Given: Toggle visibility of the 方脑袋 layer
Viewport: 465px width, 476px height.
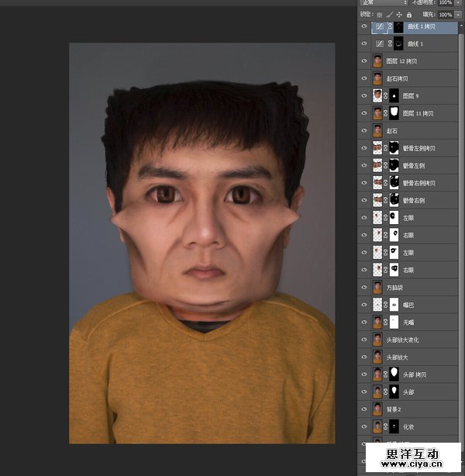Looking at the screenshot, I should (364, 287).
